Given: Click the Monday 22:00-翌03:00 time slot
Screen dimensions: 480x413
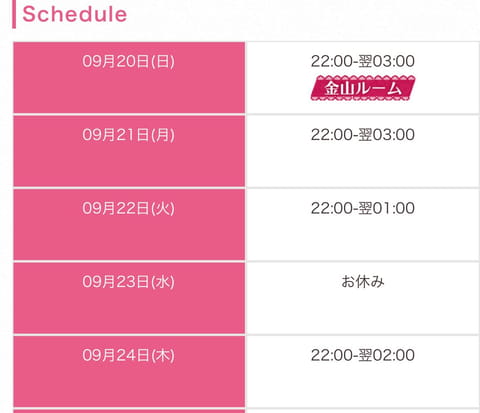Looking at the screenshot, I should [363, 135].
